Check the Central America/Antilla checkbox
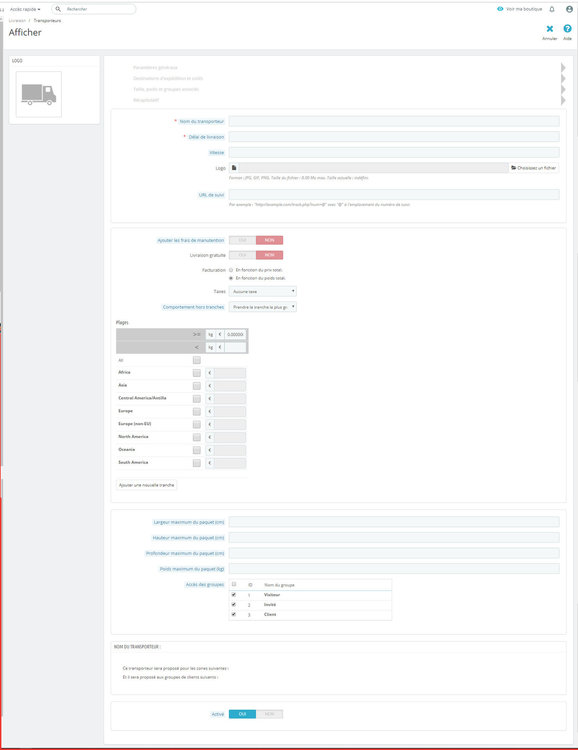Viewport: 578px width, 750px height. pos(197,398)
